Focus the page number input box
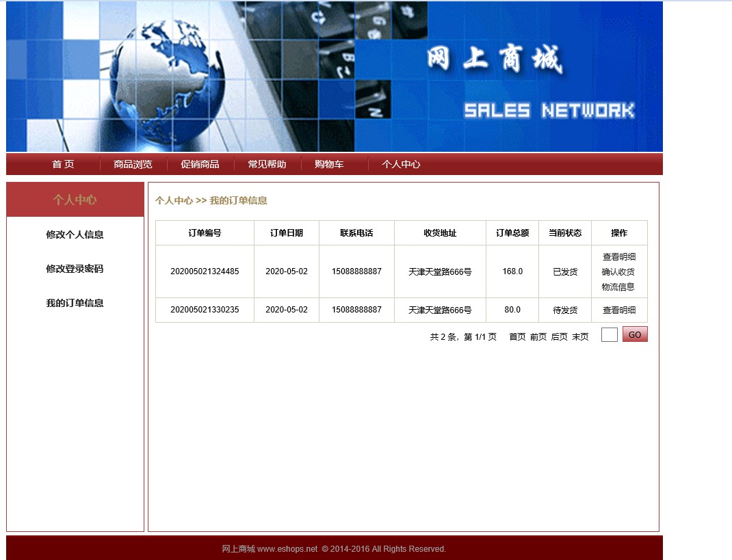This screenshot has height=560, width=732. 609,334
